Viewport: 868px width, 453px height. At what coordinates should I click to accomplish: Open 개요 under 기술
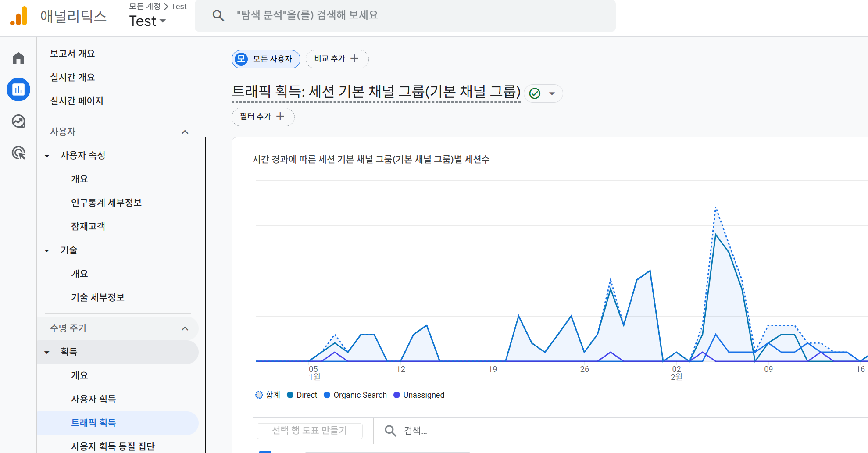79,274
